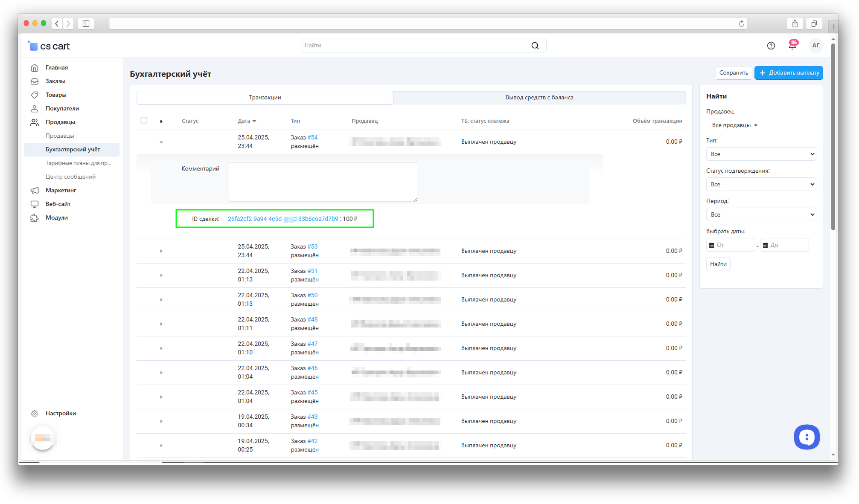
Task: Click the page vertical scrollbar
Action: pyautogui.click(x=833, y=136)
